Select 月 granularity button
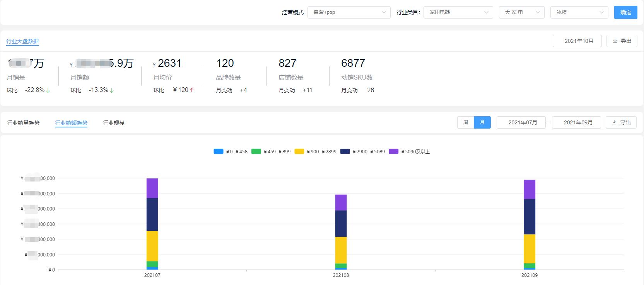This screenshot has height=285, width=644. [482, 122]
